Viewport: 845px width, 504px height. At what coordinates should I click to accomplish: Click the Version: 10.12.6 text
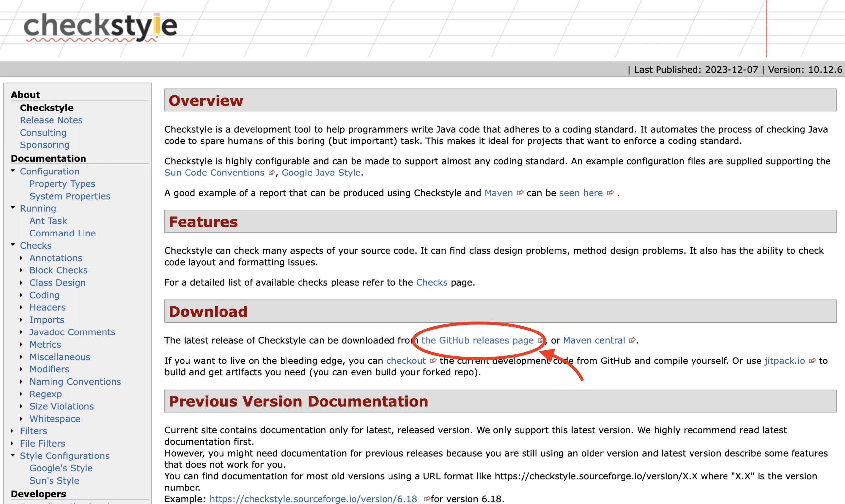[805, 70]
